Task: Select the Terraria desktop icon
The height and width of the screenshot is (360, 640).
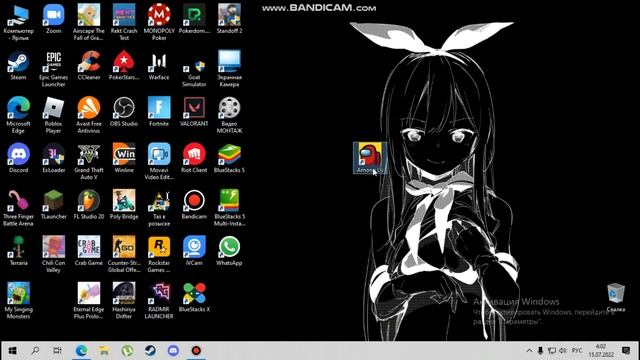Action: click(x=18, y=252)
